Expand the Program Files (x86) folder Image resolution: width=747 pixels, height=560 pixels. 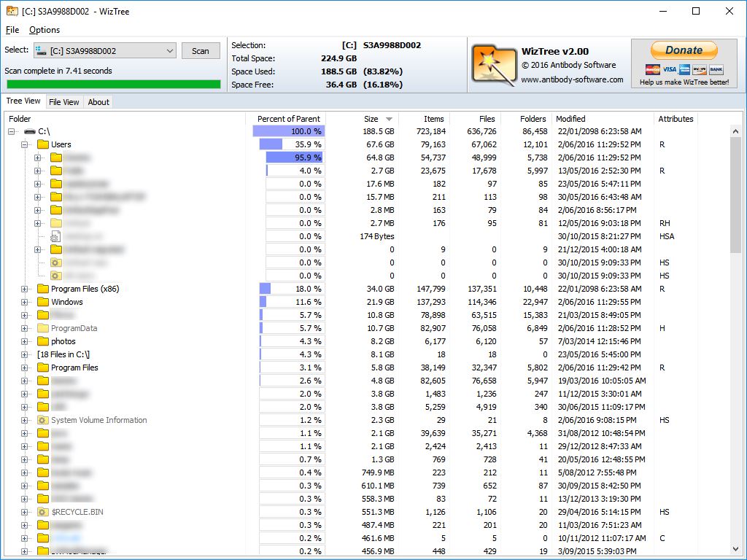(24, 289)
